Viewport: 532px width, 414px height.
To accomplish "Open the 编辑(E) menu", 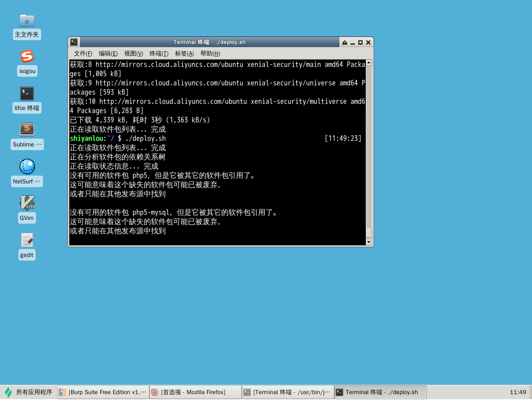I will (108, 54).
